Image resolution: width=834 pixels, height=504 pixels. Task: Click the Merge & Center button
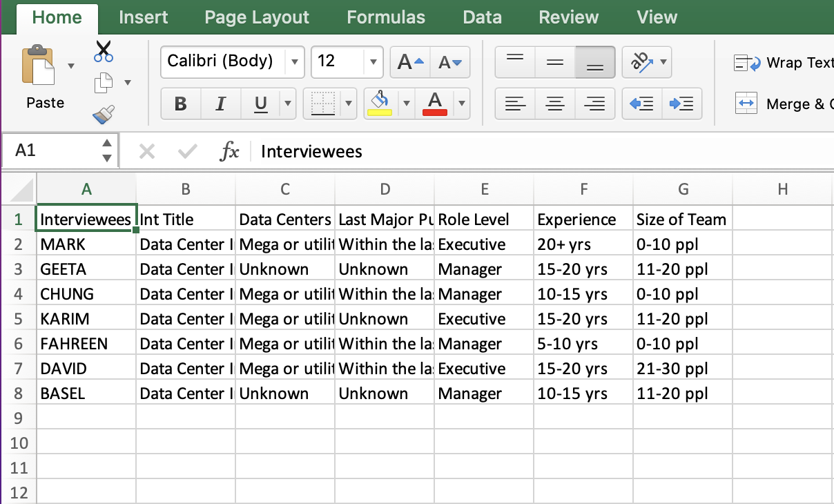(785, 104)
